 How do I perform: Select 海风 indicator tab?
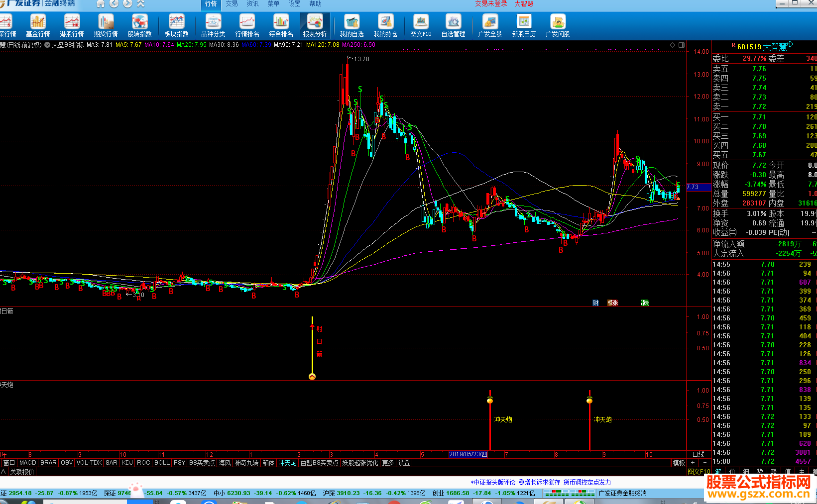pyautogui.click(x=225, y=463)
